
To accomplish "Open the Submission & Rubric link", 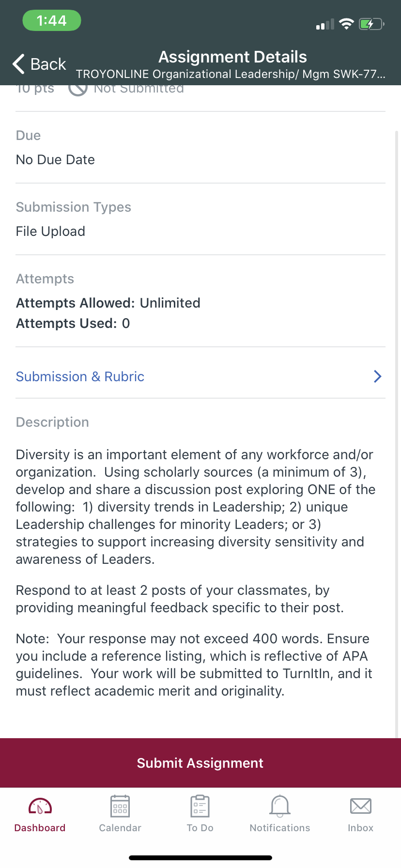I will click(80, 376).
